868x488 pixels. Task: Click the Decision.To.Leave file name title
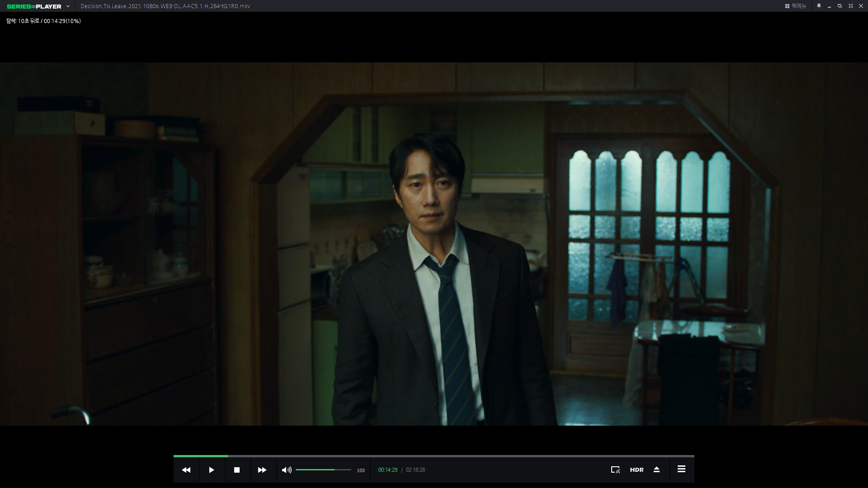click(x=165, y=6)
